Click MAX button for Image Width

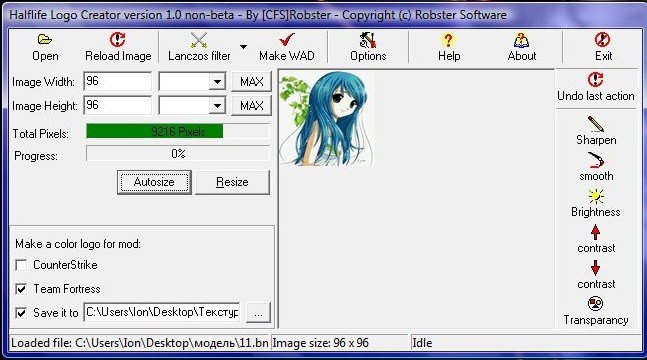tap(251, 82)
